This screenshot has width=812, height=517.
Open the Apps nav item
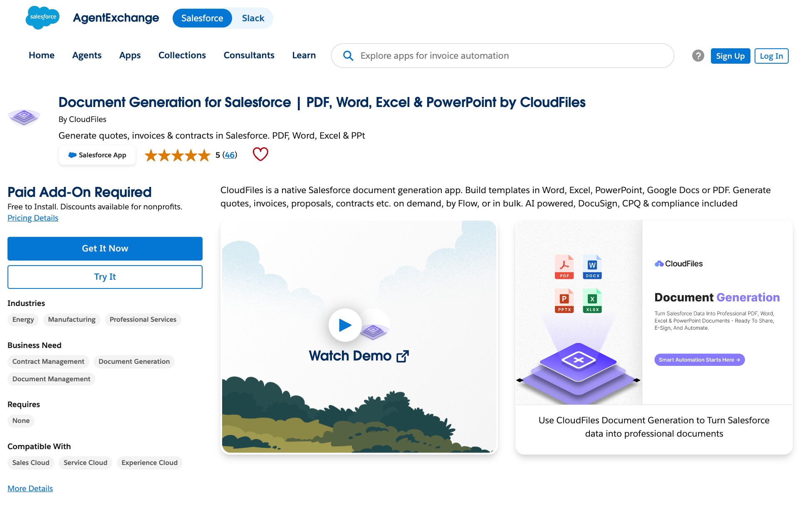(130, 55)
